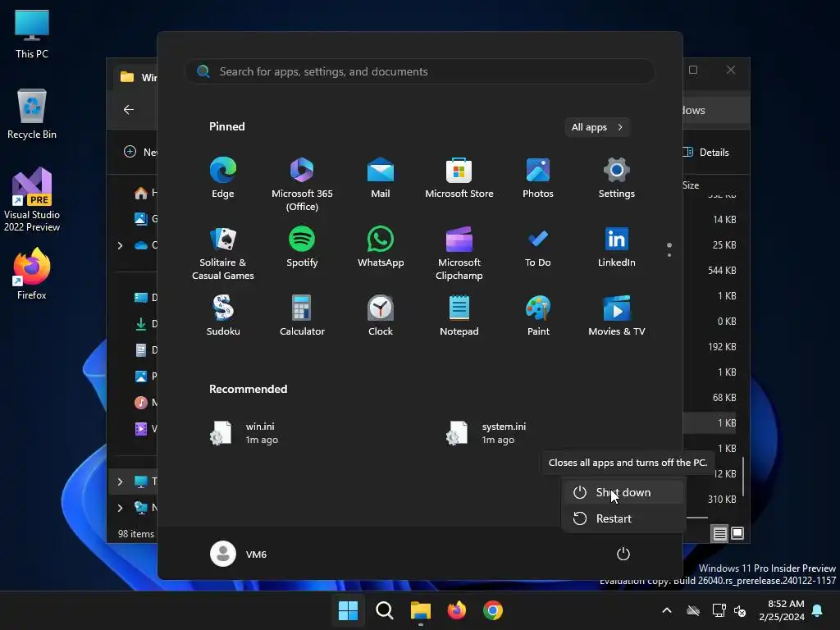Show hidden tray icons chevron

click(667, 610)
